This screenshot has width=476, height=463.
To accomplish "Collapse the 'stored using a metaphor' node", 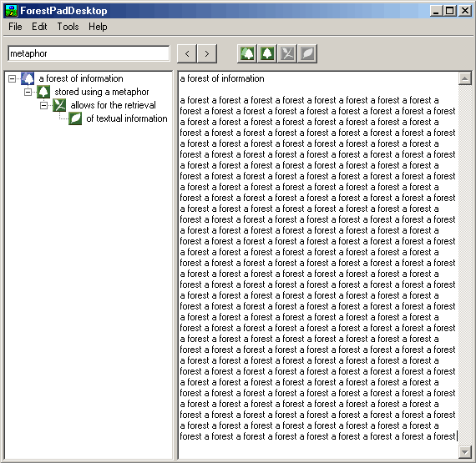I will (28, 92).
